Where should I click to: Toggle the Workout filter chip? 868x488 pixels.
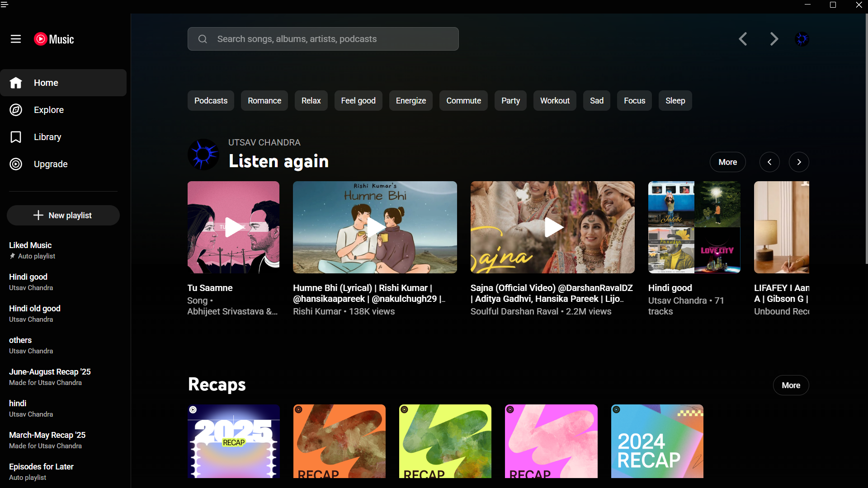(555, 101)
